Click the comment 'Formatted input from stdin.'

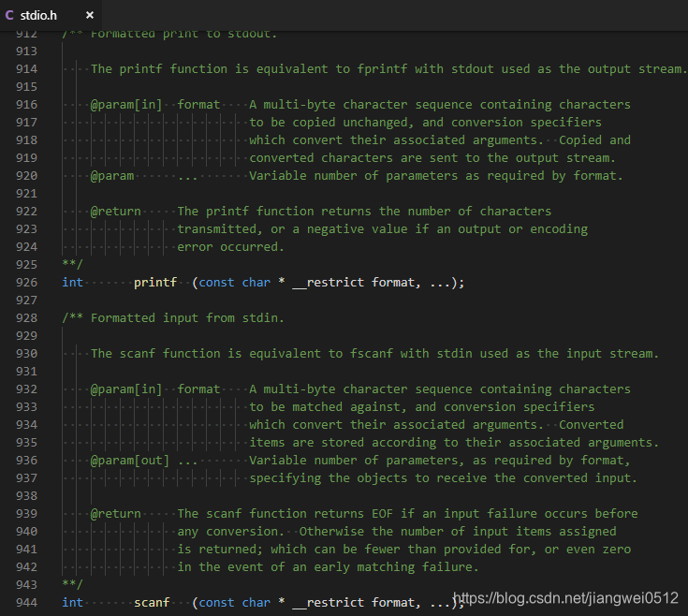[x=188, y=318]
